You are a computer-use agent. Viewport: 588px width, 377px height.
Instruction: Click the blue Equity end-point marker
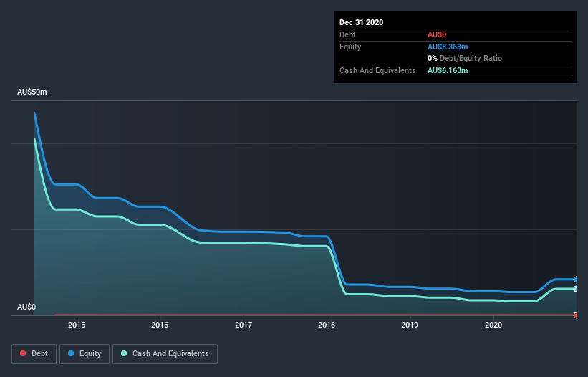point(576,280)
